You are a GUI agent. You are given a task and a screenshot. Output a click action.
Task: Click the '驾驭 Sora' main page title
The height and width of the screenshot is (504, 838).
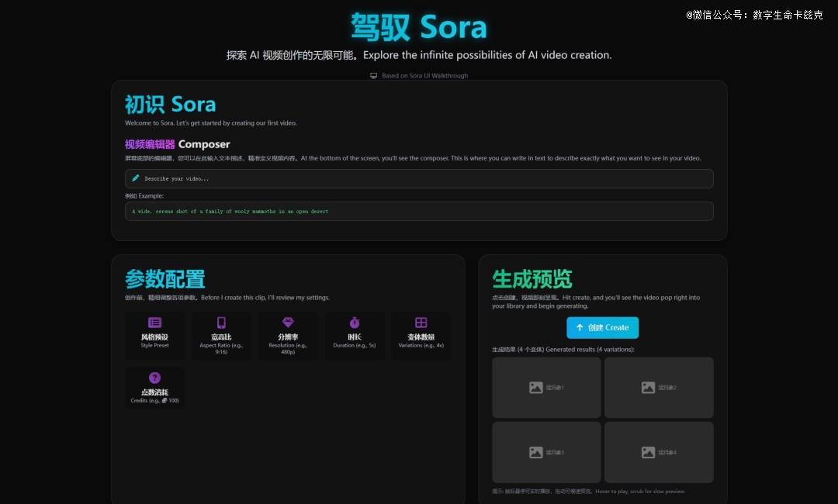[419, 26]
